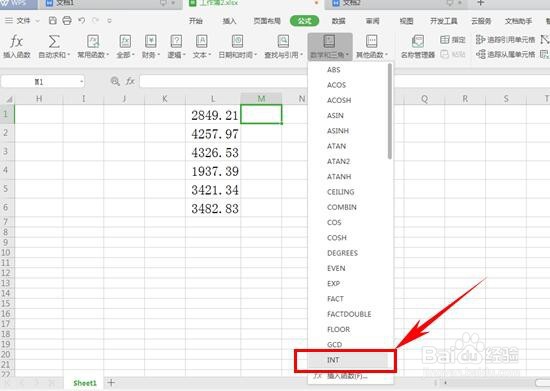Switch to the 插入 Insert ribbon tab
Image resolution: width=550 pixels, height=391 pixels.
[229, 21]
